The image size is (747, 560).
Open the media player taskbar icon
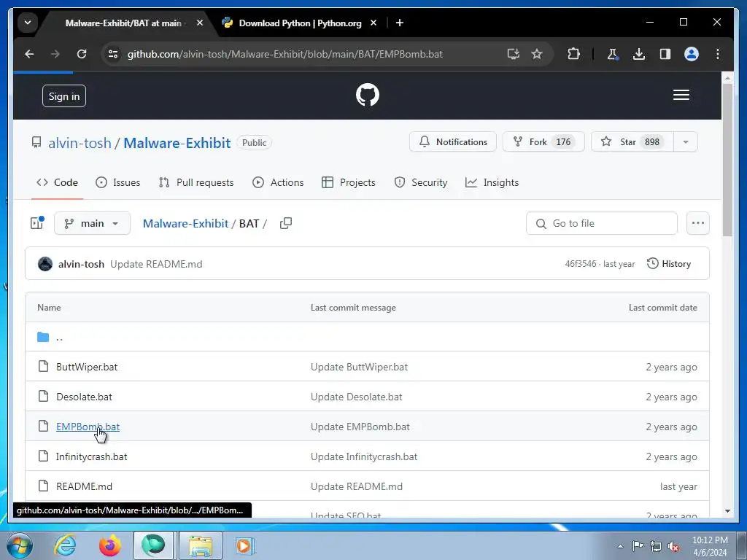(x=245, y=545)
